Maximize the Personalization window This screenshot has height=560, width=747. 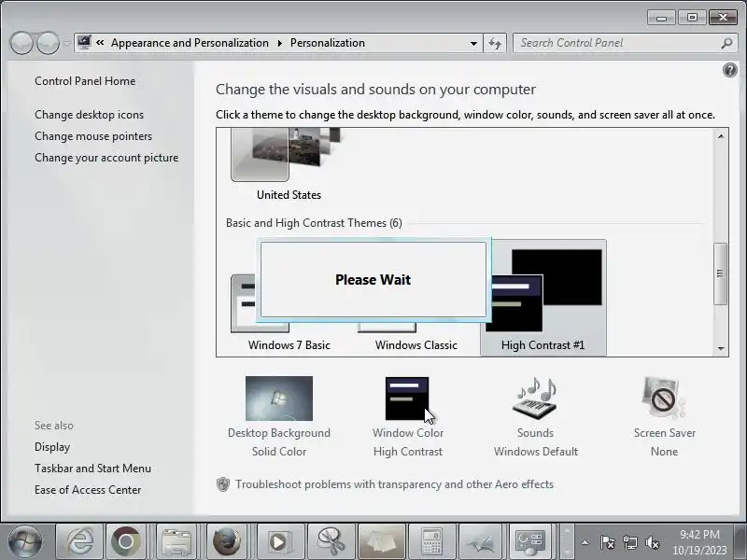tap(692, 18)
